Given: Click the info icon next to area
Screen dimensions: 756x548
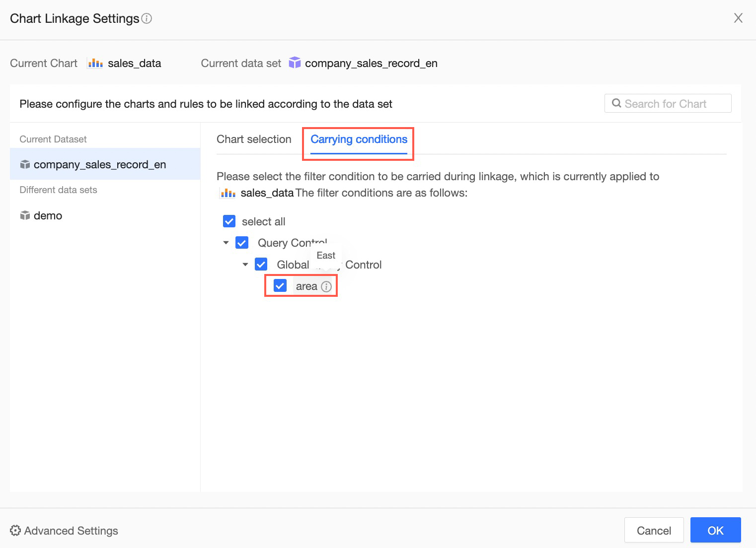Looking at the screenshot, I should tap(326, 286).
